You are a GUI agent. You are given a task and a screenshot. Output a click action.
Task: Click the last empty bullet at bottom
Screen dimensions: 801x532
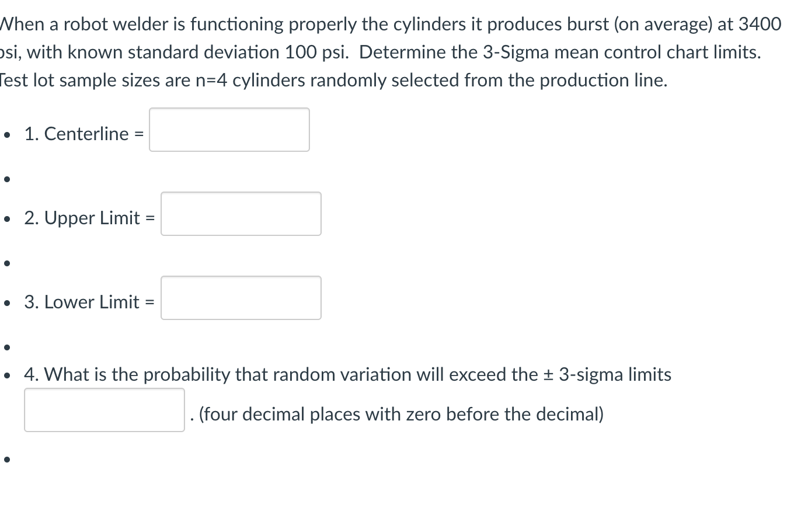coord(6,460)
